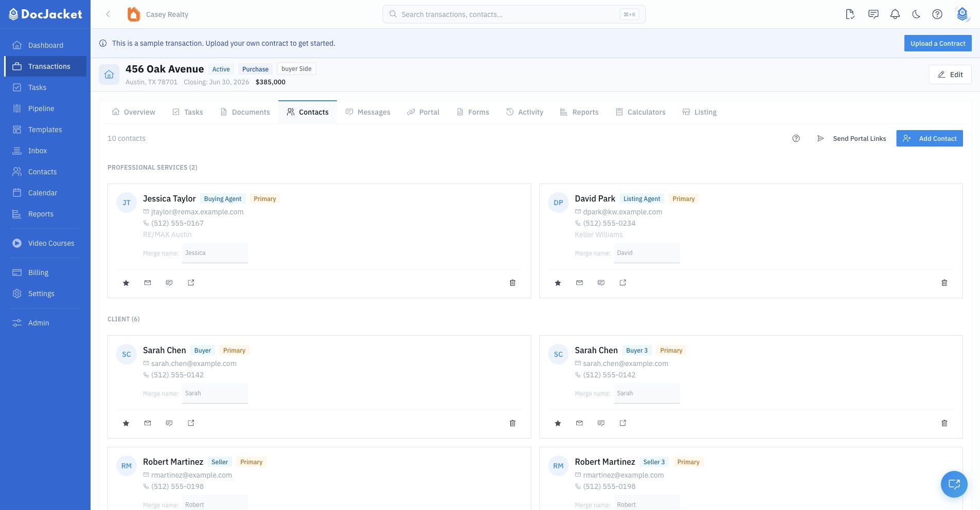
Task: Open the Listing tab
Action: click(x=699, y=112)
